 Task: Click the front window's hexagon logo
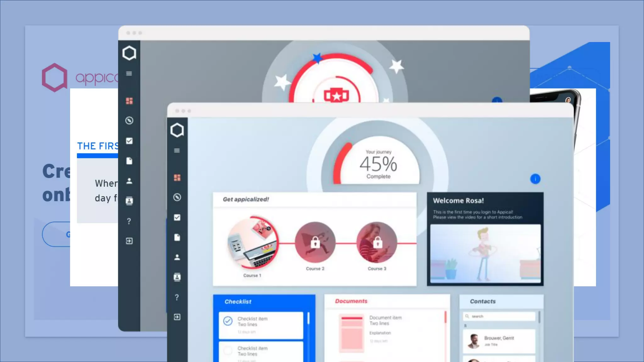point(177,130)
